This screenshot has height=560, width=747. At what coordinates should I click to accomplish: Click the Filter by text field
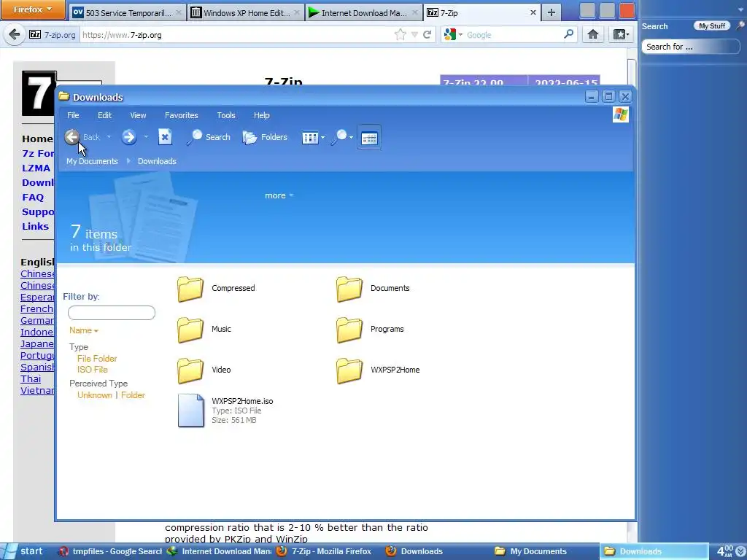(x=112, y=313)
